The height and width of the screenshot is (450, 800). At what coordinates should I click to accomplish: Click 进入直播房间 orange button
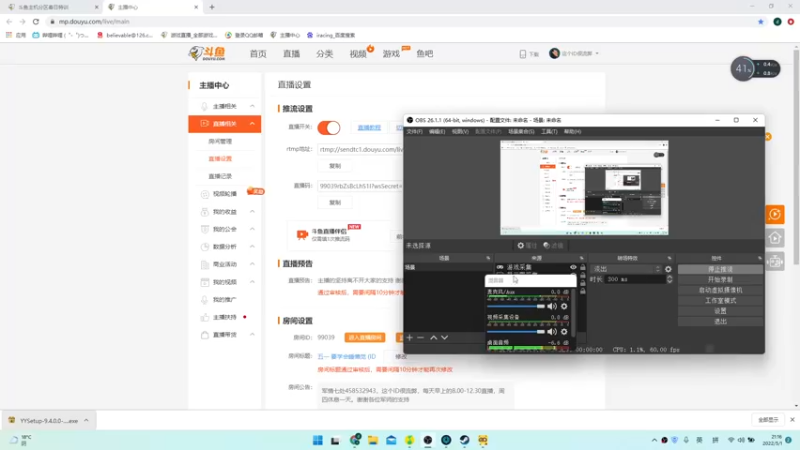tap(365, 338)
